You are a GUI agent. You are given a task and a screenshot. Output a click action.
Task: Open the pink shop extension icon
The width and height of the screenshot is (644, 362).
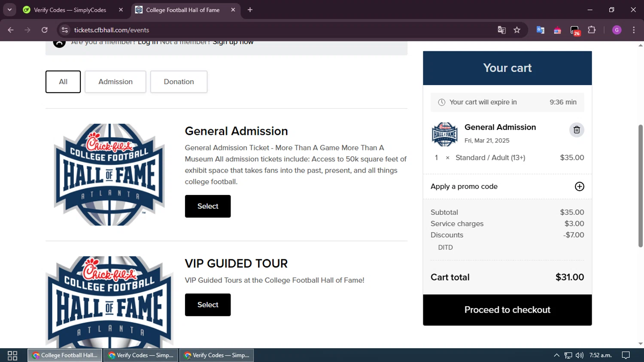[557, 30]
